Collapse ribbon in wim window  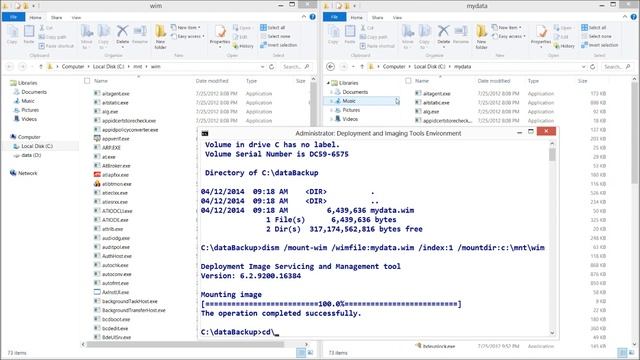pyautogui.click(x=304, y=17)
